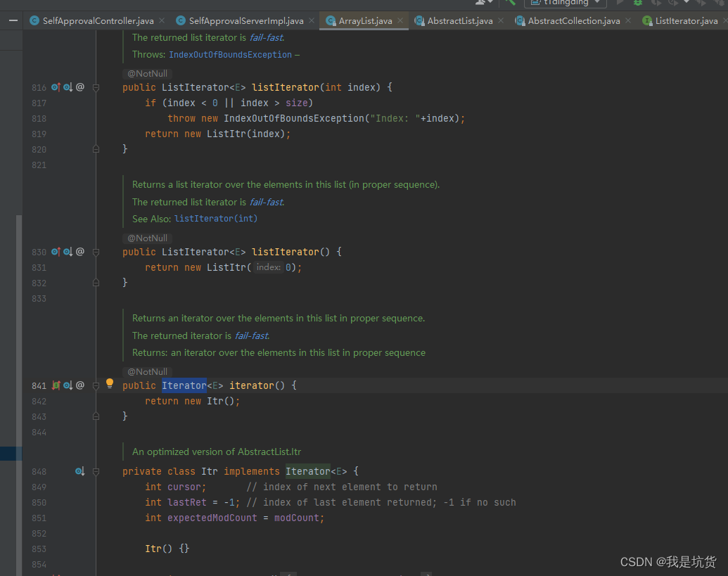728x576 pixels.
Task: Click the ListIterator.java interface file icon
Action: pyautogui.click(x=647, y=20)
